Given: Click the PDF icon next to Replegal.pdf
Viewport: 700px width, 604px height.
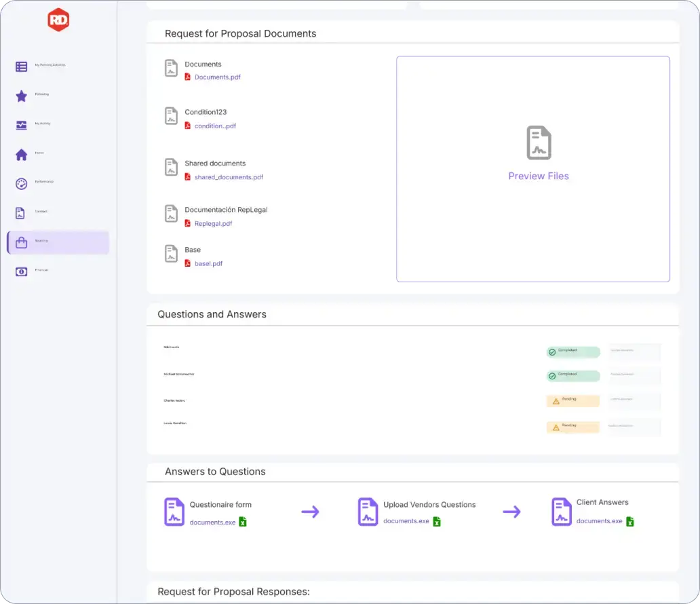Looking at the screenshot, I should point(188,223).
